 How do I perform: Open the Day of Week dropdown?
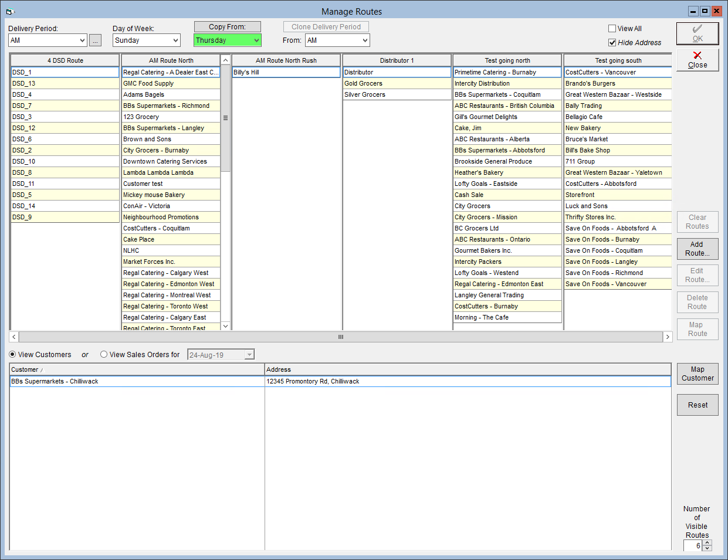tap(175, 40)
